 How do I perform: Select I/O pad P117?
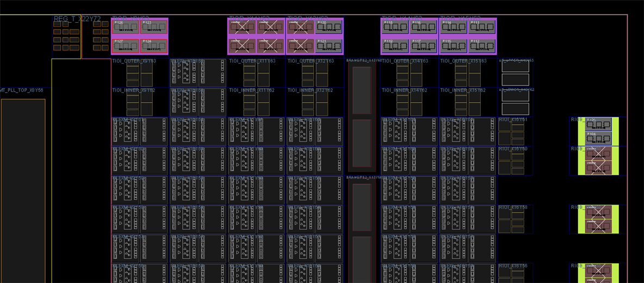pos(424,46)
